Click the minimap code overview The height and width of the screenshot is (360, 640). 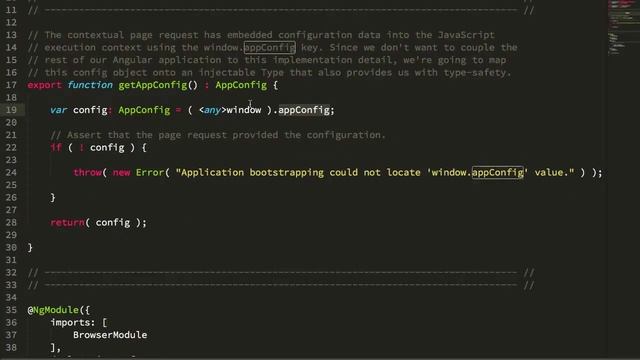623,29
